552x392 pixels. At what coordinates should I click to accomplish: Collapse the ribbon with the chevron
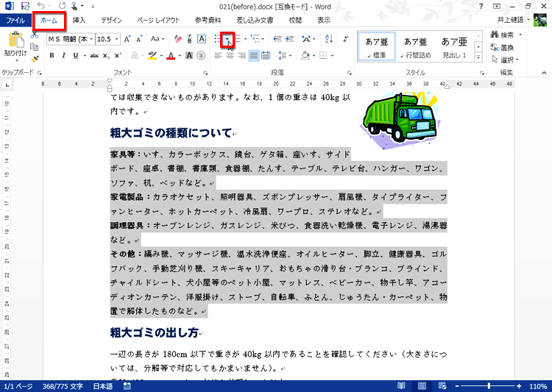[544, 73]
